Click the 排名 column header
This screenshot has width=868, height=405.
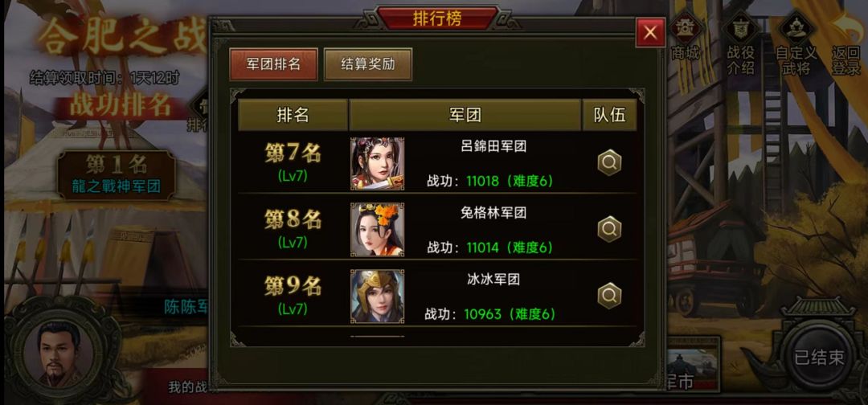[293, 115]
